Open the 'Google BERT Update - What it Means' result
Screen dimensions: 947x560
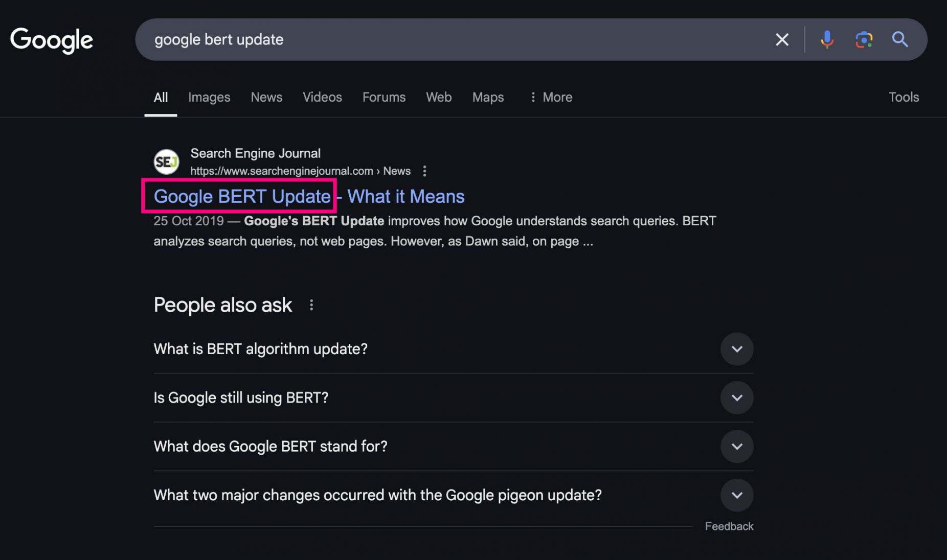tap(309, 197)
